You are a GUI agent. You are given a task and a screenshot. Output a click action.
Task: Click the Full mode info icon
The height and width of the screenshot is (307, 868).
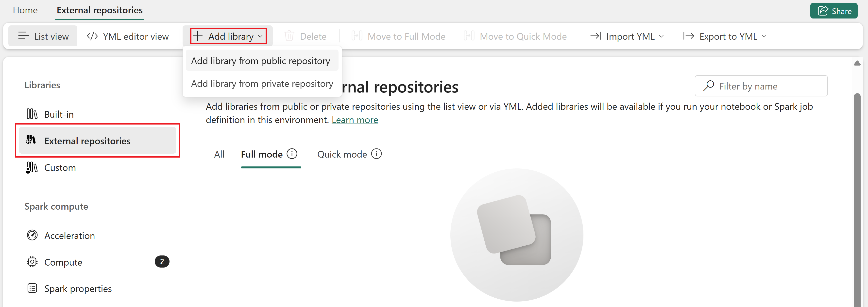(x=292, y=154)
